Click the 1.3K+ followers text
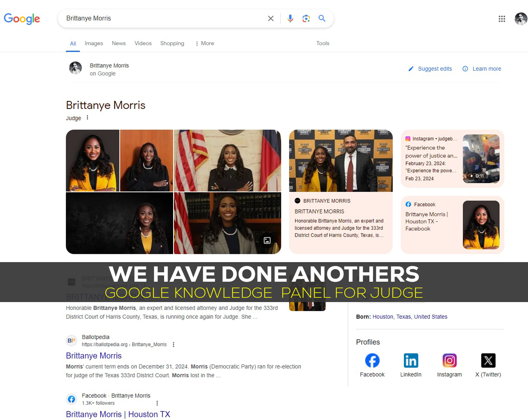This screenshot has width=528, height=420. pos(98,403)
